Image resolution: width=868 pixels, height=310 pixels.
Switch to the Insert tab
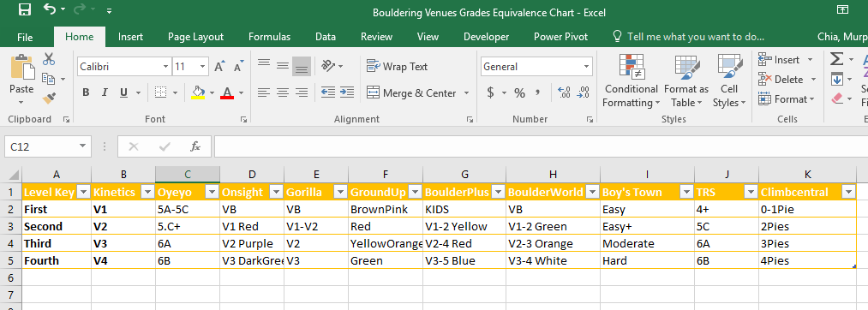pyautogui.click(x=130, y=37)
